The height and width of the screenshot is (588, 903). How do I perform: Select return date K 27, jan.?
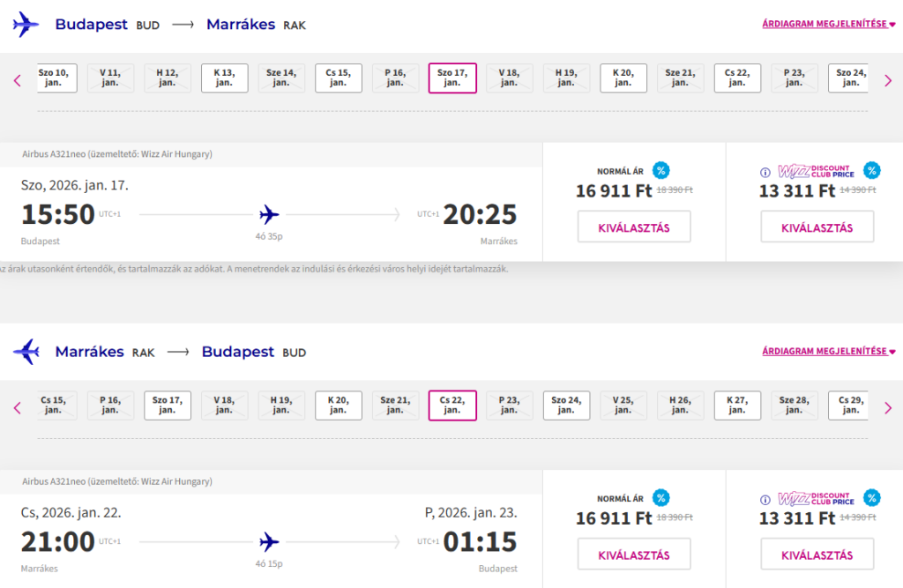coord(737,405)
